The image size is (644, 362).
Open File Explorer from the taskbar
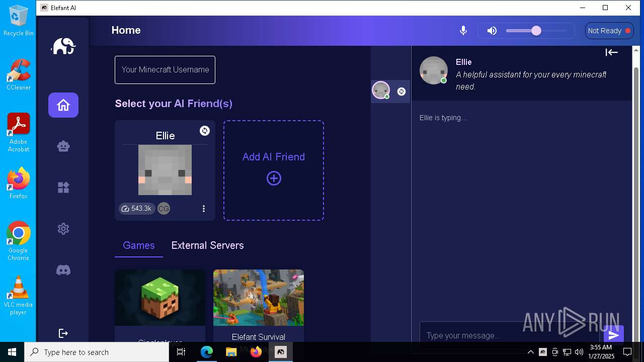[231, 352]
